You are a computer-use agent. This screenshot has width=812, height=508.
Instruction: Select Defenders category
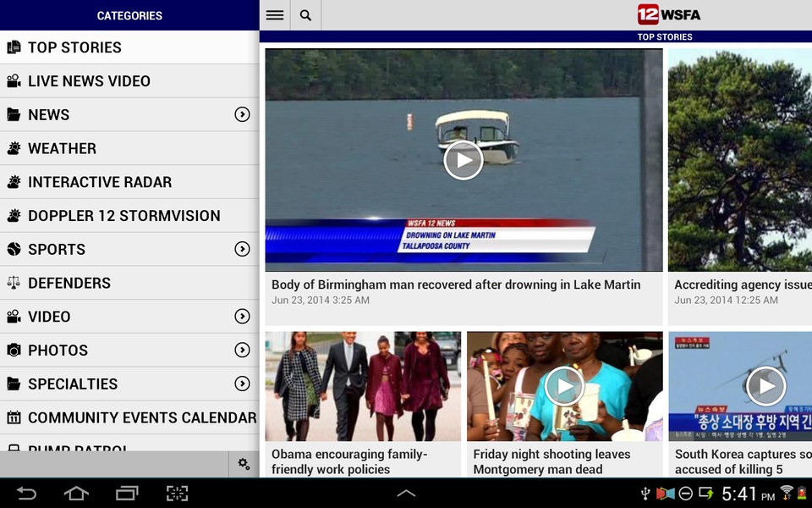click(129, 283)
